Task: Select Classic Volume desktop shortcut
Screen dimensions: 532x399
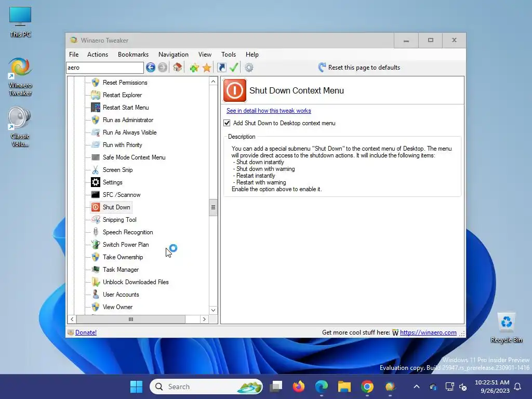Action: coord(20,127)
